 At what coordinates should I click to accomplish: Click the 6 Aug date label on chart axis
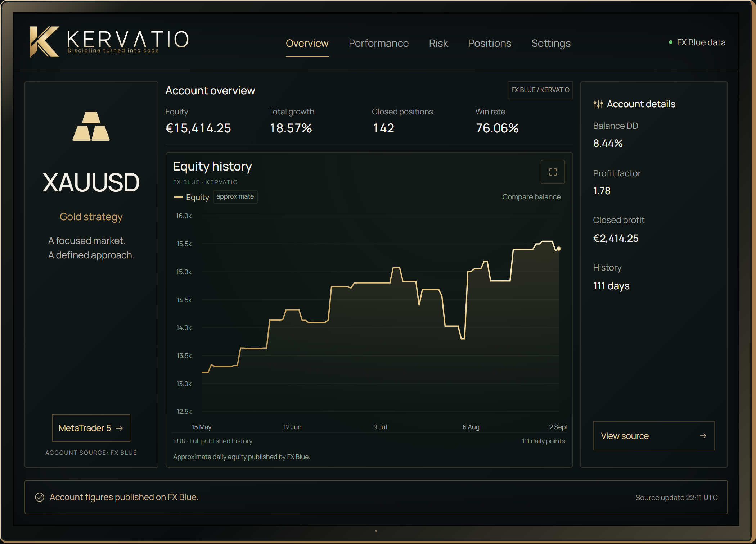(471, 427)
